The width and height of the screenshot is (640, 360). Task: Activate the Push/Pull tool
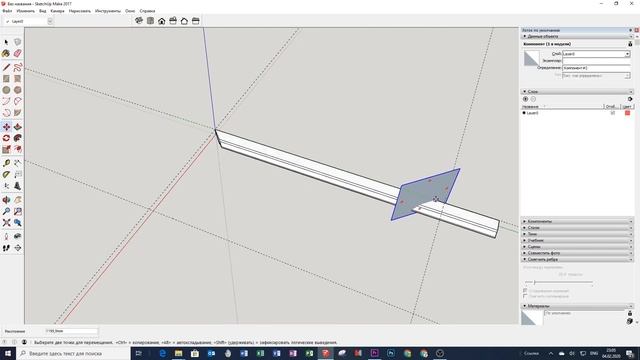pos(18,127)
